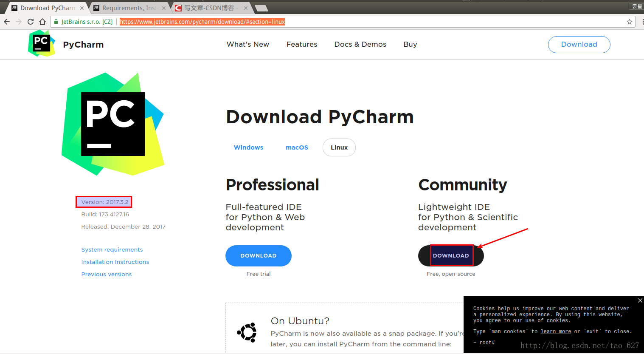Click the browser forward arrow
This screenshot has height=354, width=644.
click(19, 22)
